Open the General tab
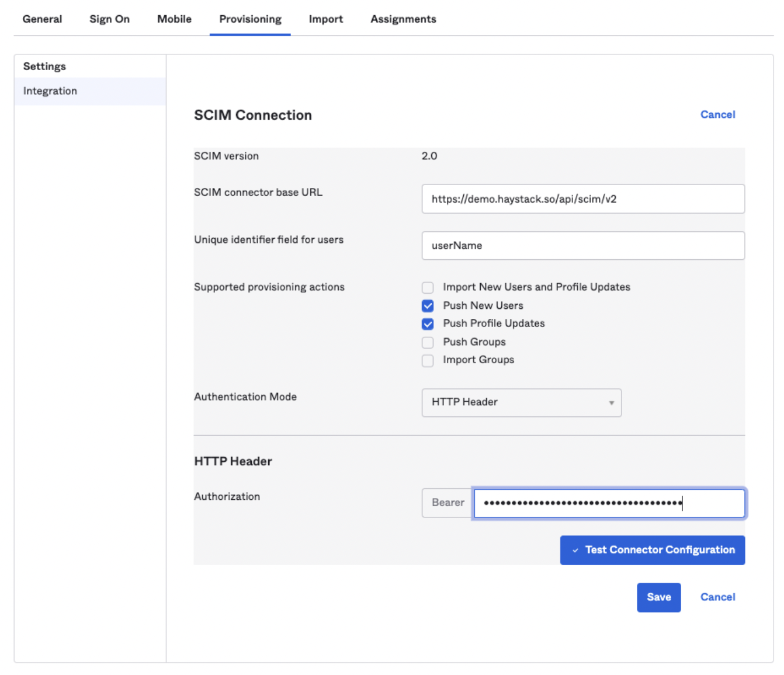784x675 pixels. [42, 19]
